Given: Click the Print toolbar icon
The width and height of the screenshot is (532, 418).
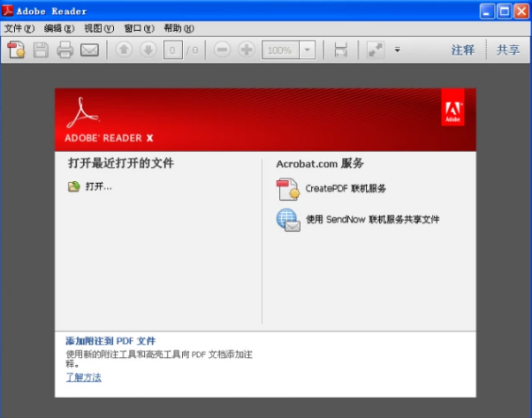Looking at the screenshot, I should (65, 49).
